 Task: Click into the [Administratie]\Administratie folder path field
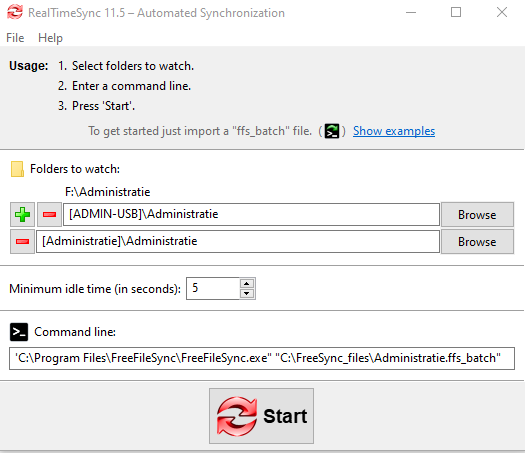point(238,241)
